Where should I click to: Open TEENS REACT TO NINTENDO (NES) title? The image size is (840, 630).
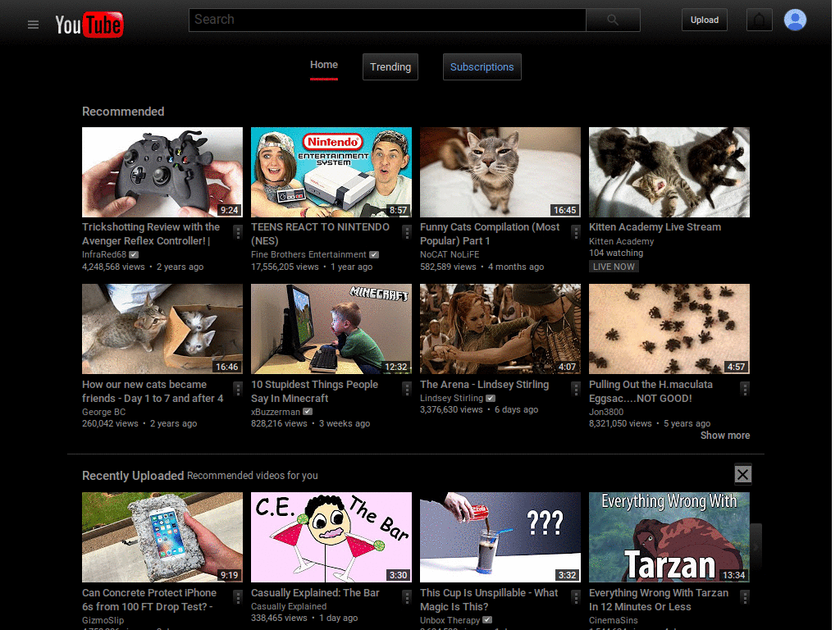[321, 234]
